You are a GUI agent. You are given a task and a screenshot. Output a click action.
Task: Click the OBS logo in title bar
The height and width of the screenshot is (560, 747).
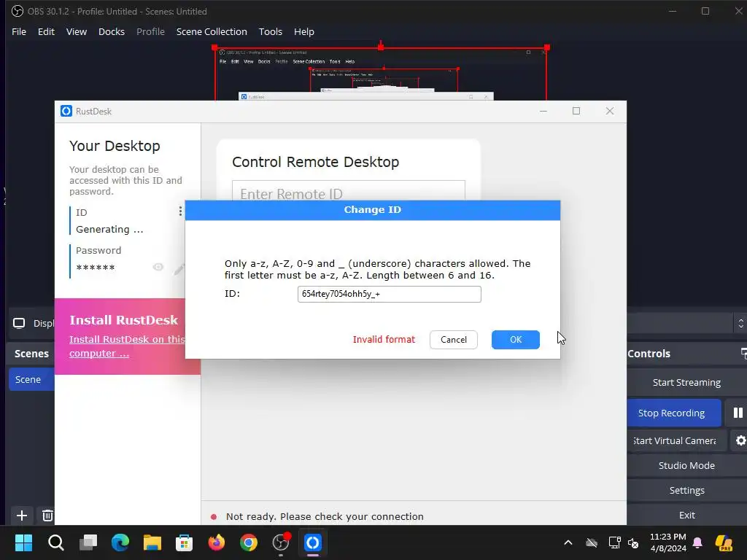tap(18, 11)
